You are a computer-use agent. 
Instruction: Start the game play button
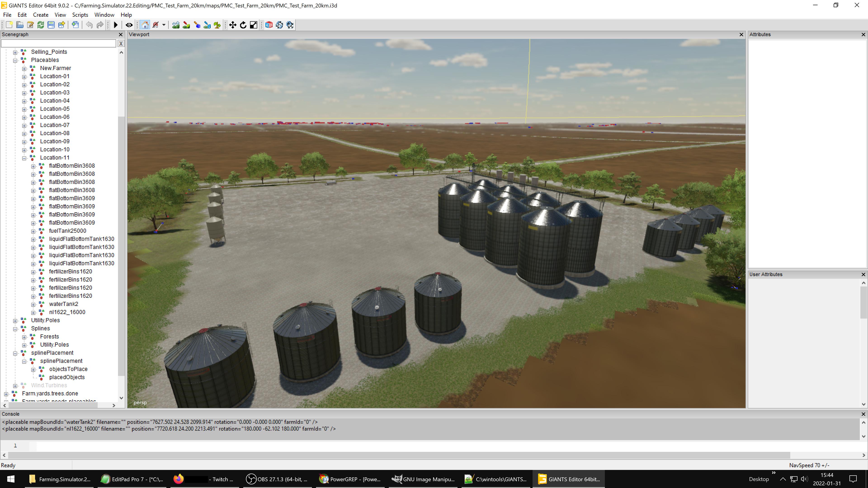click(x=116, y=25)
